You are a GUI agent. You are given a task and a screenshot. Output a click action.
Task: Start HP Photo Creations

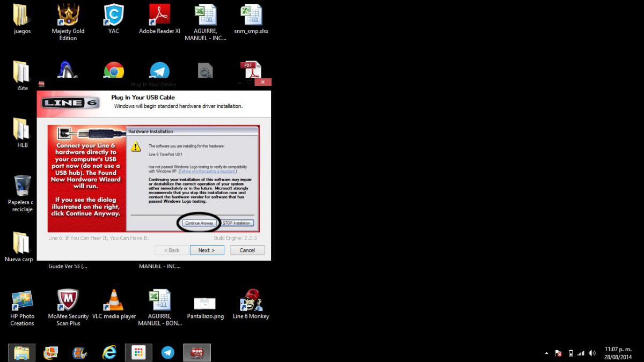(x=22, y=300)
